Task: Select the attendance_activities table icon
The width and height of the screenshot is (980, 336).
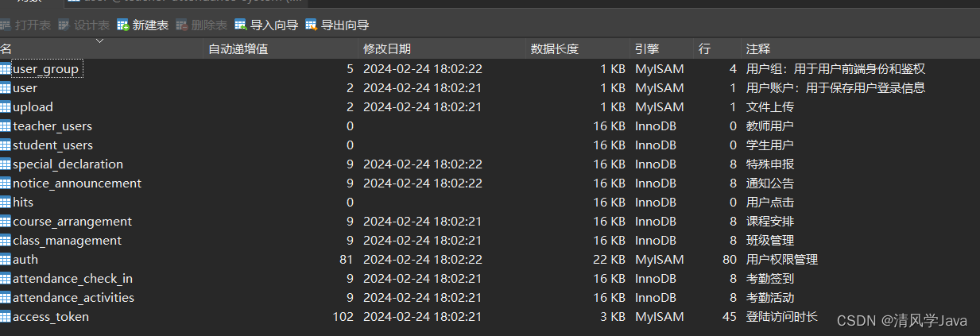Action: coord(6,298)
